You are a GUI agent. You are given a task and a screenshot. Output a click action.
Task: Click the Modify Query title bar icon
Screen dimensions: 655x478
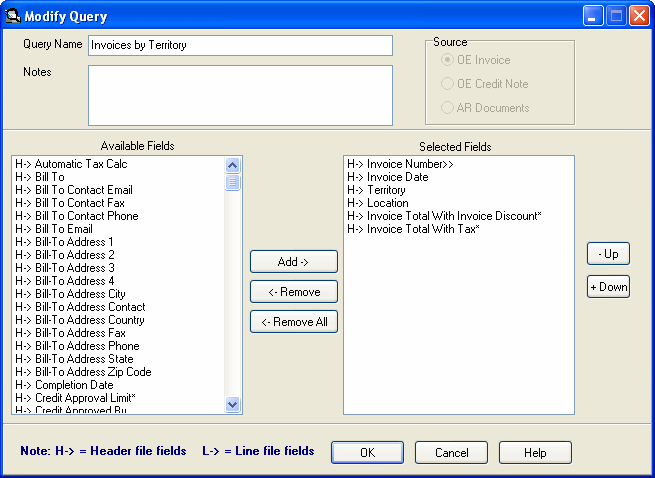coord(13,16)
